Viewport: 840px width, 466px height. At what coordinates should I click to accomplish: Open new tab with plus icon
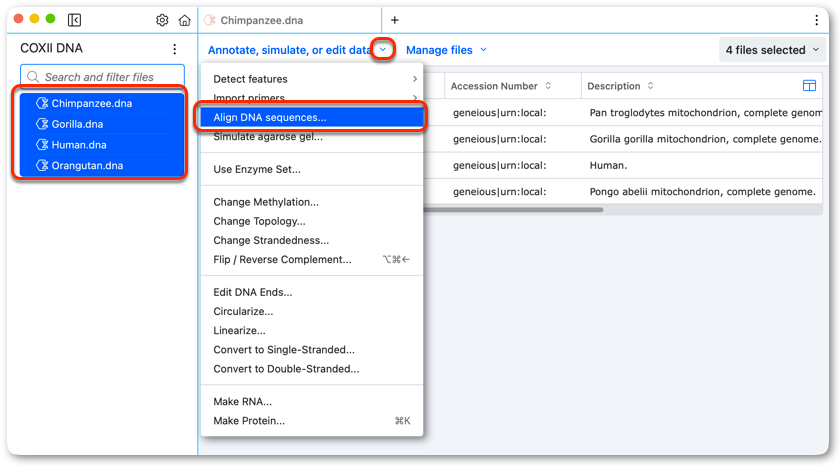[x=395, y=20]
